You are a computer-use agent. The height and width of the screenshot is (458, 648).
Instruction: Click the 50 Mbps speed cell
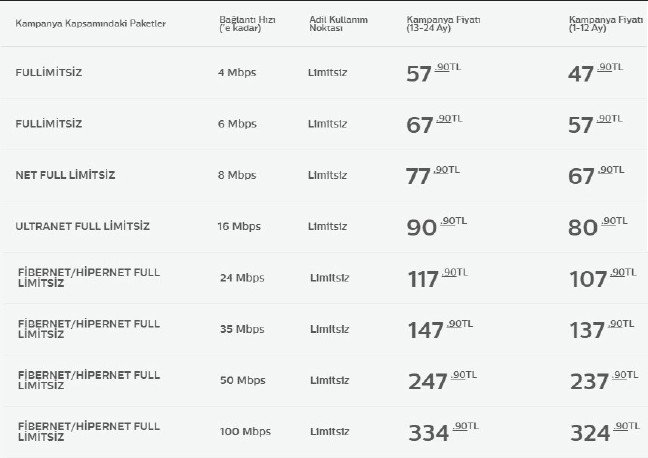(241, 380)
